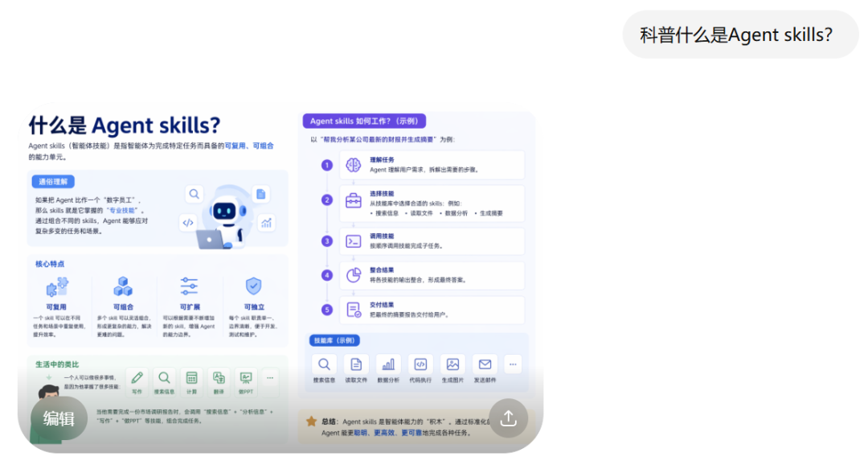Click the 做PPT presentation icon

point(246,378)
